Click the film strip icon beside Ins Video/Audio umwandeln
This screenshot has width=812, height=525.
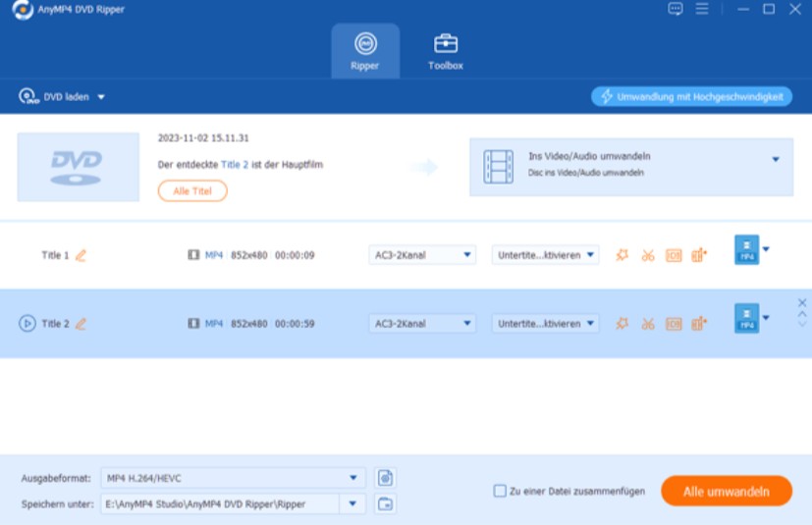(x=498, y=167)
